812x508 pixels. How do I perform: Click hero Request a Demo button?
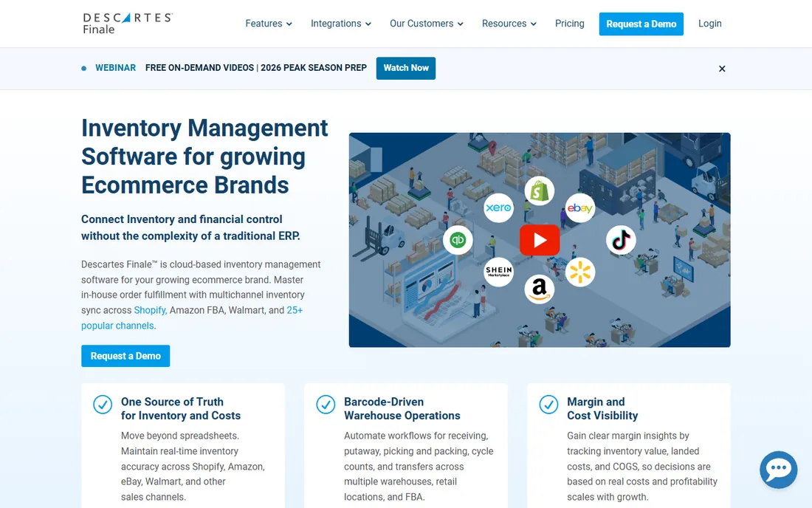(125, 356)
